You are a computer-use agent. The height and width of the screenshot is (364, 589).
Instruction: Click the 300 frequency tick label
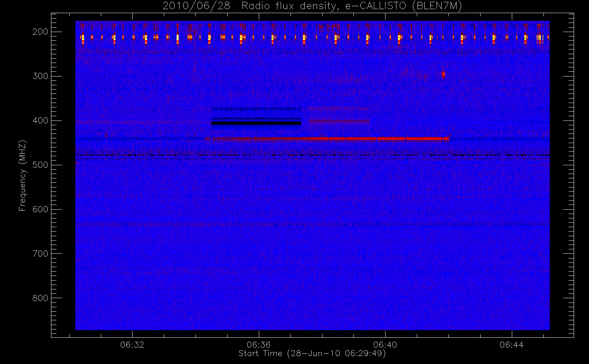click(x=40, y=76)
